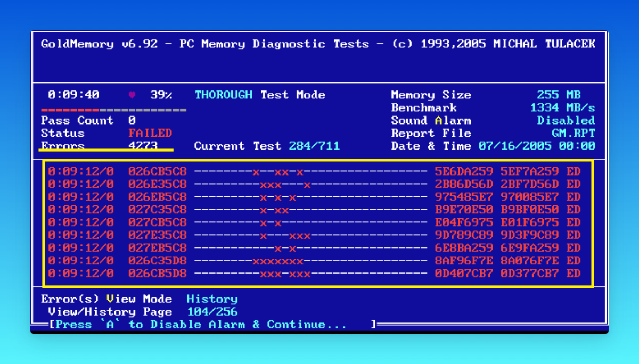
Task: Click the Report File name GM.RPT
Action: pyautogui.click(x=574, y=134)
